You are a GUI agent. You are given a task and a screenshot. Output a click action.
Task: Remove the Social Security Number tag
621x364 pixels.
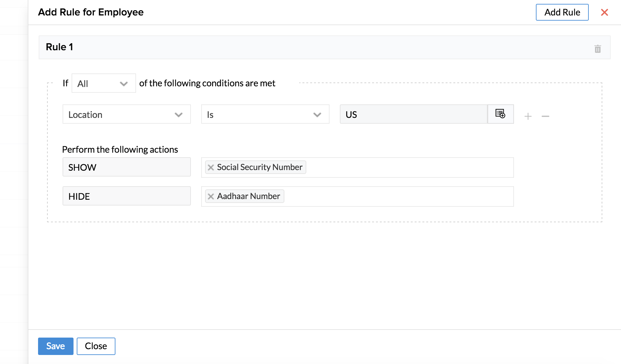pos(211,168)
